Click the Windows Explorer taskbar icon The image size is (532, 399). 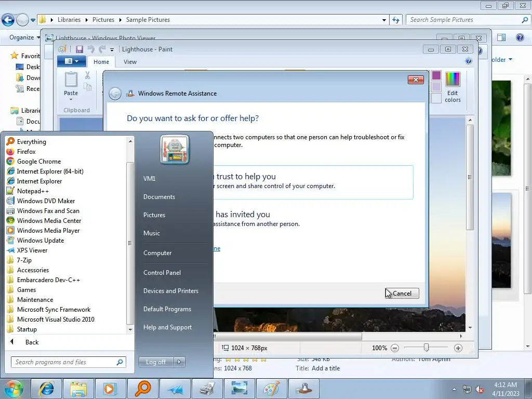(78, 389)
